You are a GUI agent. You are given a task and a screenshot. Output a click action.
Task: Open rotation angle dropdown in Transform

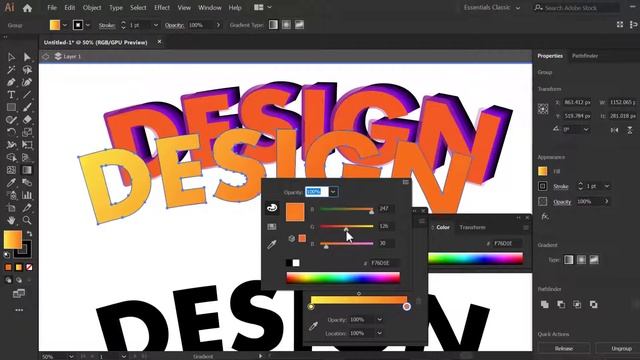pyautogui.click(x=586, y=129)
